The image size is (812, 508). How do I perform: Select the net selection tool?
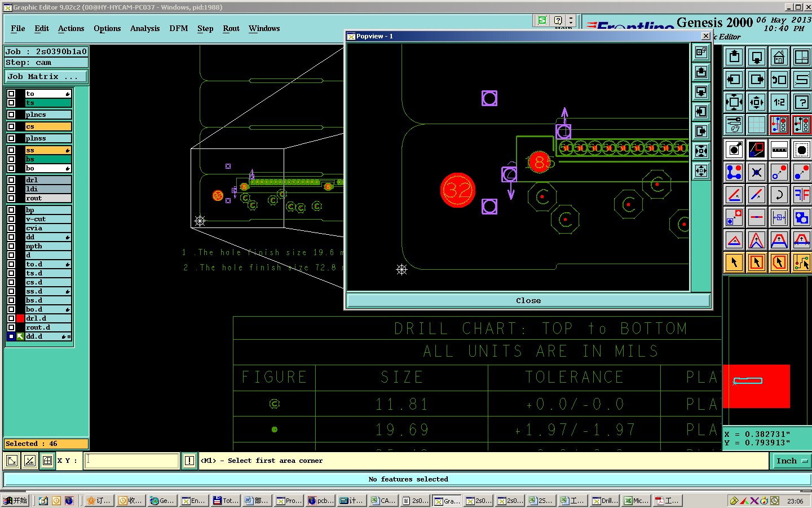[x=801, y=262]
